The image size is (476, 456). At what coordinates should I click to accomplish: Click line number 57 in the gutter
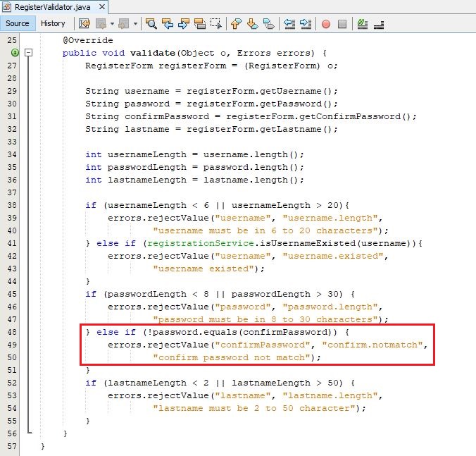pyautogui.click(x=12, y=446)
